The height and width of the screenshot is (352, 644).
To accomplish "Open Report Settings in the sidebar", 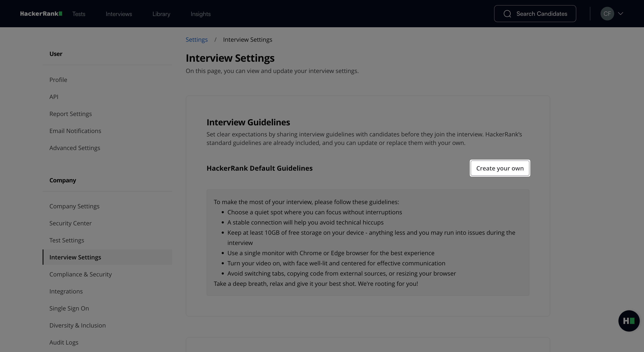I will pos(70,114).
